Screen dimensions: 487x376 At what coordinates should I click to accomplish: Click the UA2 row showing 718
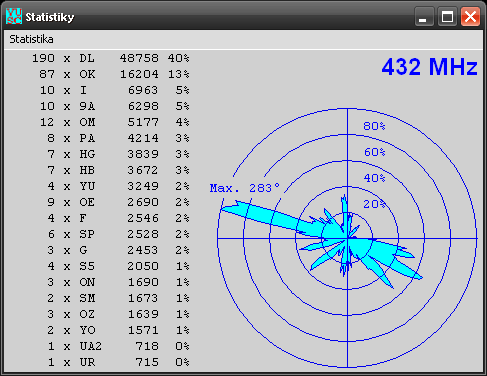point(118,346)
